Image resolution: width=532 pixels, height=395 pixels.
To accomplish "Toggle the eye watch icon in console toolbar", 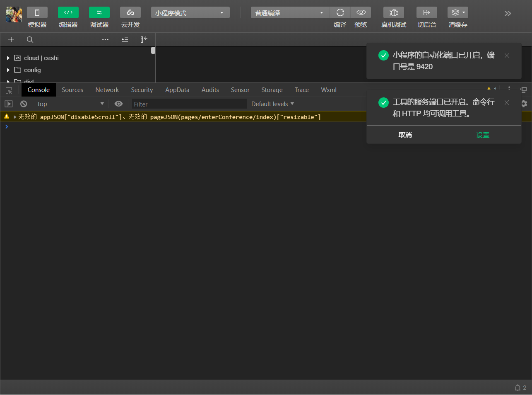I will coord(119,104).
